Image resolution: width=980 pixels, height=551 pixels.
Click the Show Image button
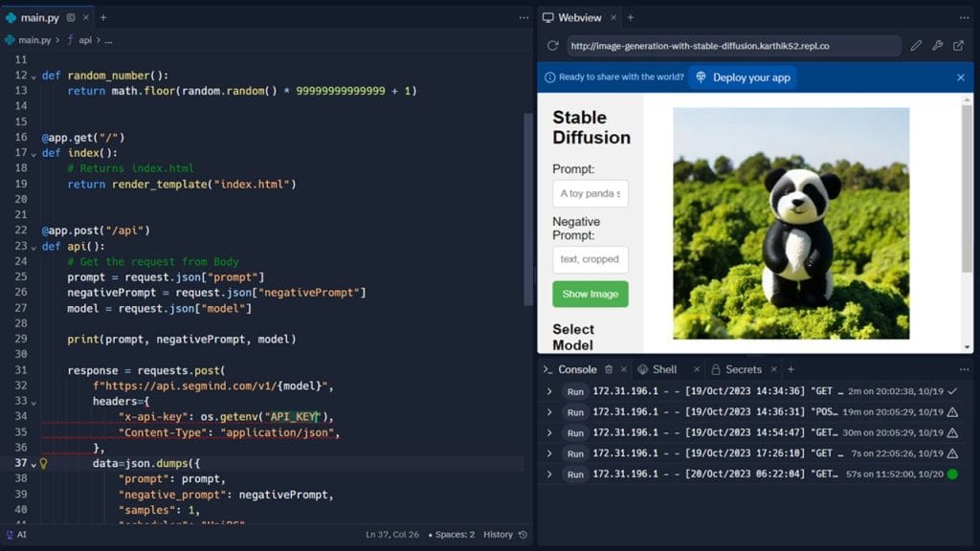point(590,295)
